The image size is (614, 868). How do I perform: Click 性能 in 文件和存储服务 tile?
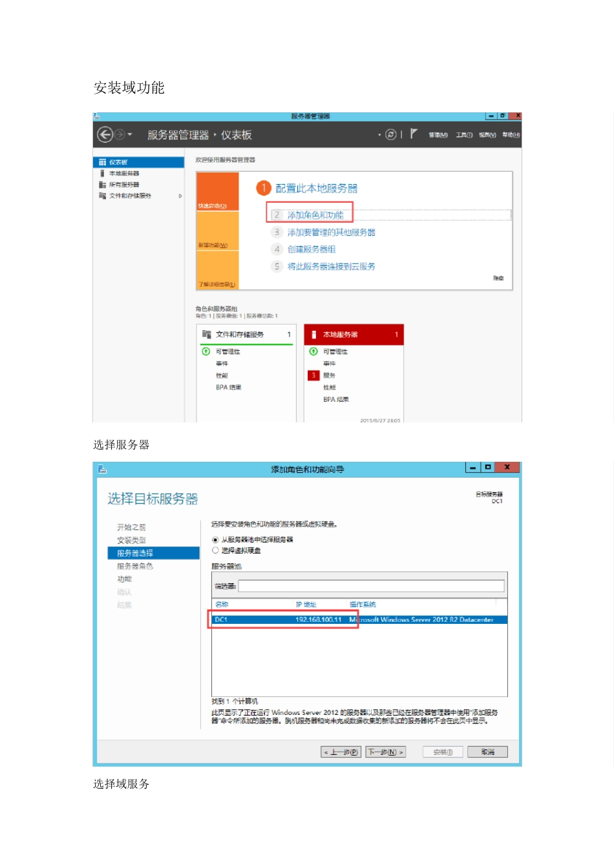pyautogui.click(x=222, y=376)
